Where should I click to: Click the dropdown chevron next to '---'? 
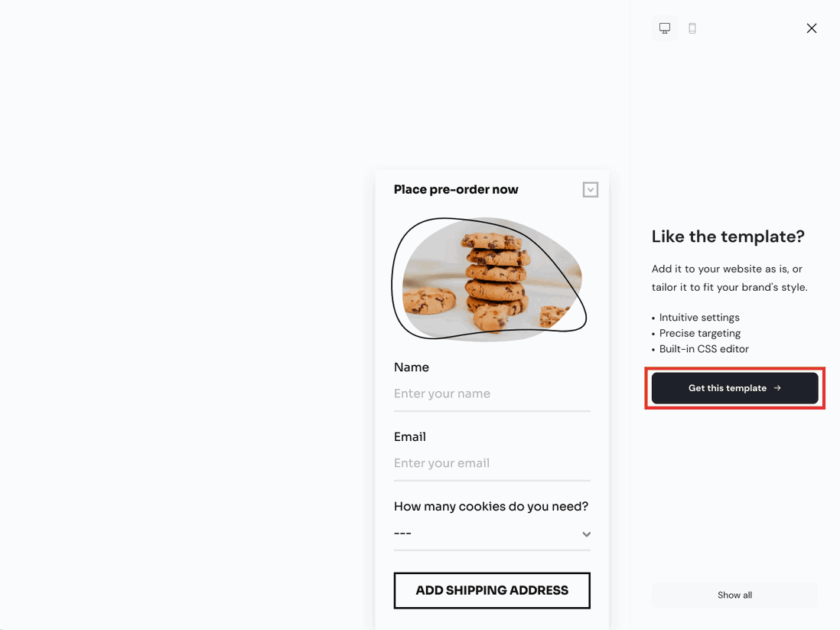click(x=586, y=534)
